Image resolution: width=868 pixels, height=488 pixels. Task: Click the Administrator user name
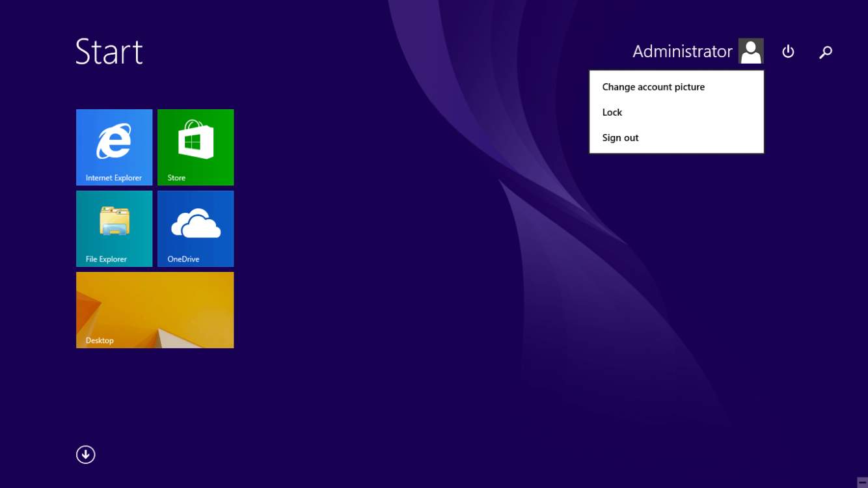[683, 51]
